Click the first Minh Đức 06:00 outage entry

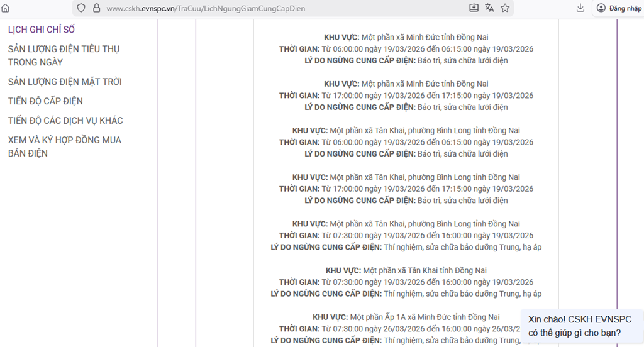(x=406, y=49)
